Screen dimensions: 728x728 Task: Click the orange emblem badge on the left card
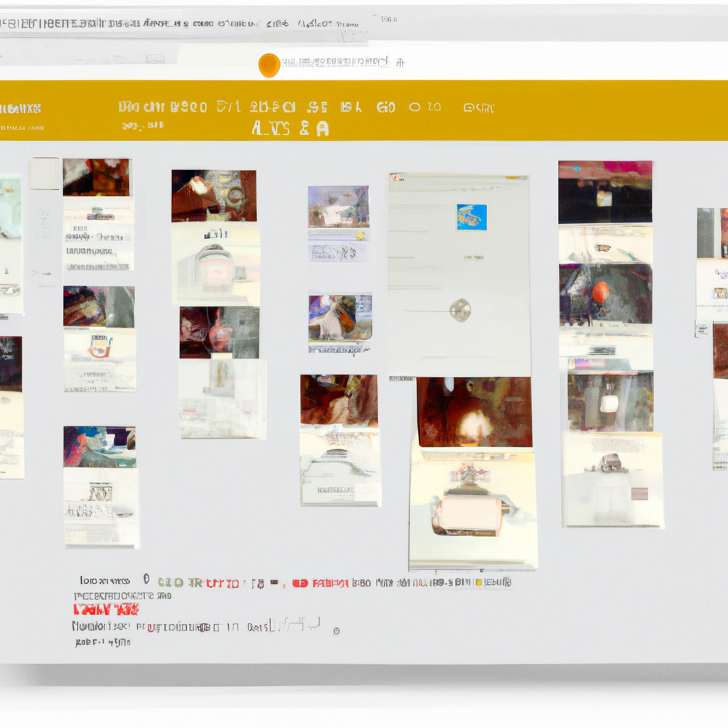point(100,347)
